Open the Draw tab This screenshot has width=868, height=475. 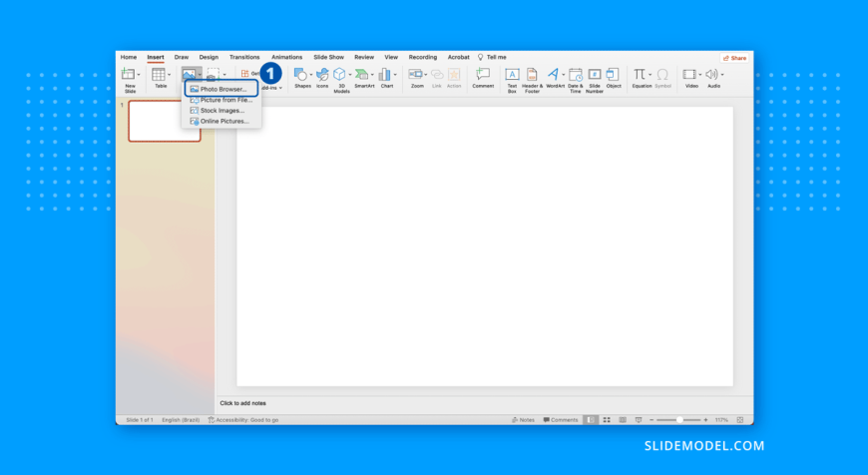click(x=182, y=57)
